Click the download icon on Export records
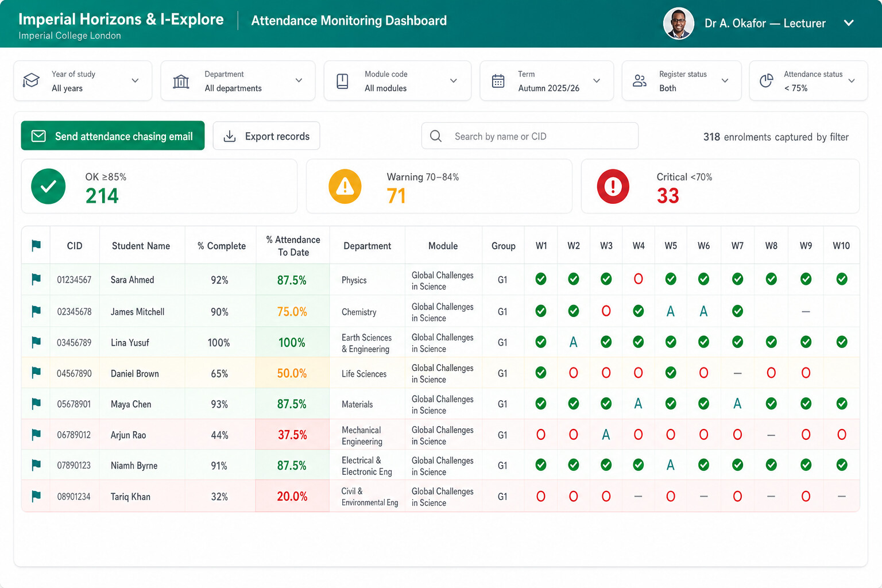Viewport: 882px width, 588px height. tap(230, 136)
